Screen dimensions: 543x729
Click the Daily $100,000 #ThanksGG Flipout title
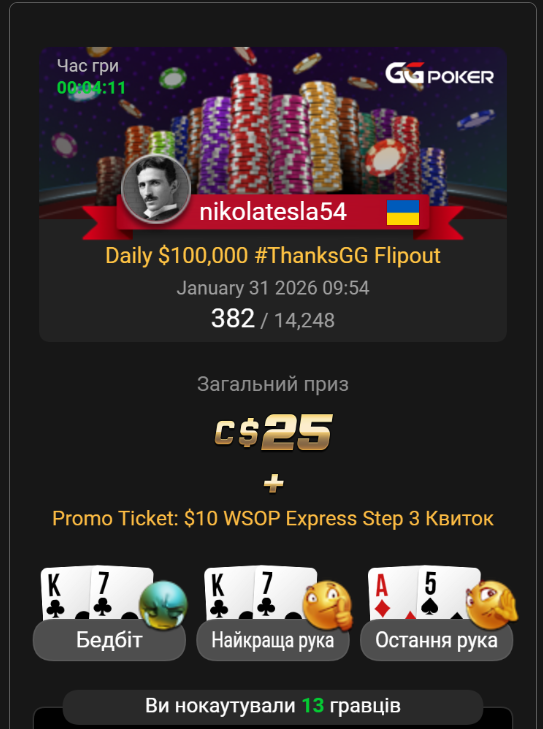(x=273, y=255)
